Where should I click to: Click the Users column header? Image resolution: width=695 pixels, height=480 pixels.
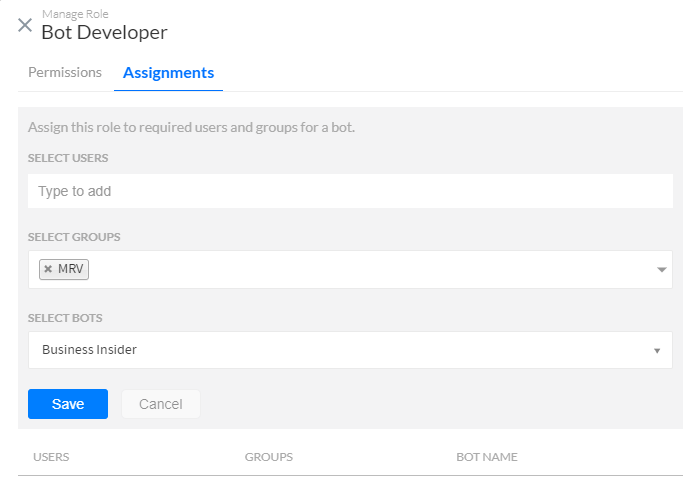pos(51,457)
